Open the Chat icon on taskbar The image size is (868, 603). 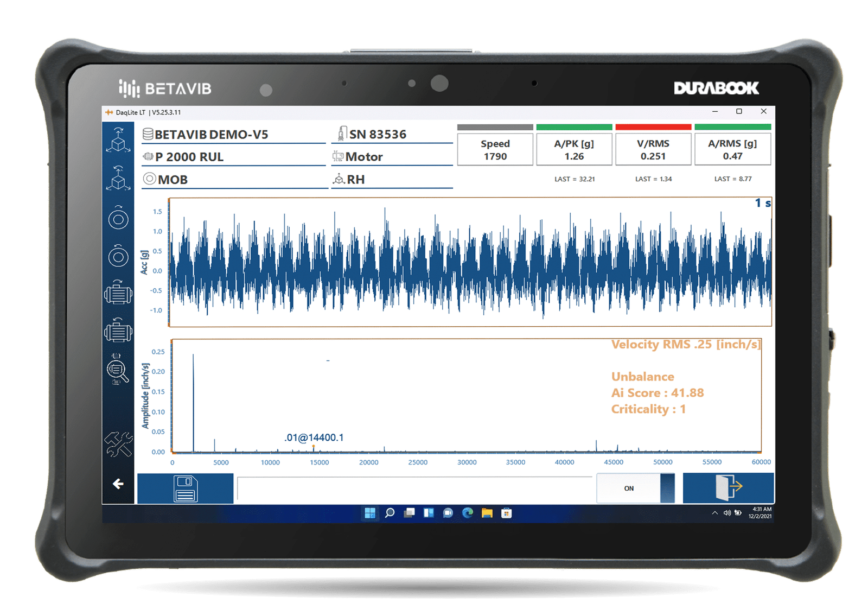(448, 513)
